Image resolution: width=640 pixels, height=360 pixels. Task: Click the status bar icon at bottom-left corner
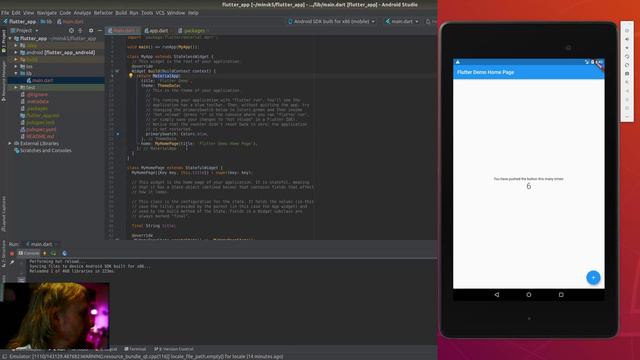click(x=4, y=356)
